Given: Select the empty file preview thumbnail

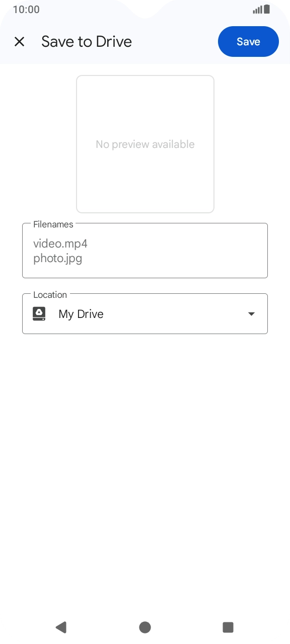Looking at the screenshot, I should pos(145,144).
